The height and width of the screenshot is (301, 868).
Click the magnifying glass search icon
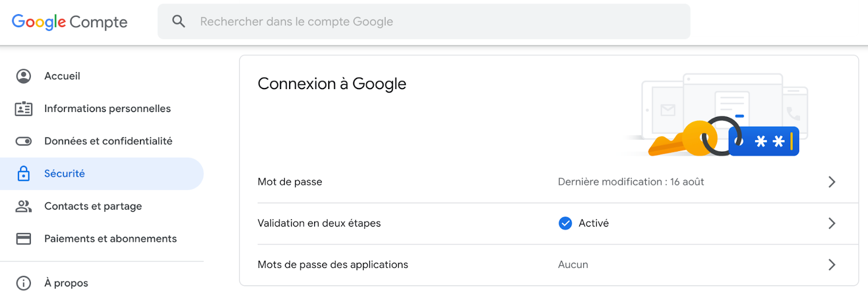178,21
